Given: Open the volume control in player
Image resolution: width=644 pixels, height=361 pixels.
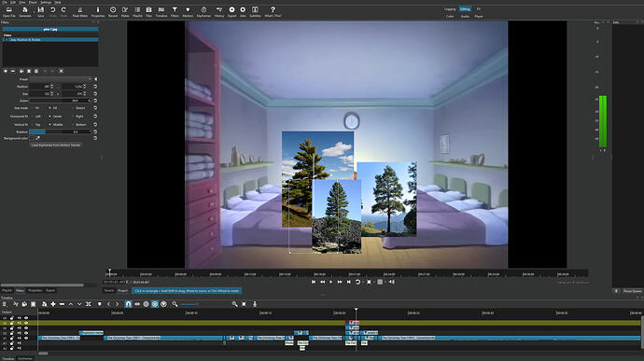Looking at the screenshot, I should click(392, 282).
